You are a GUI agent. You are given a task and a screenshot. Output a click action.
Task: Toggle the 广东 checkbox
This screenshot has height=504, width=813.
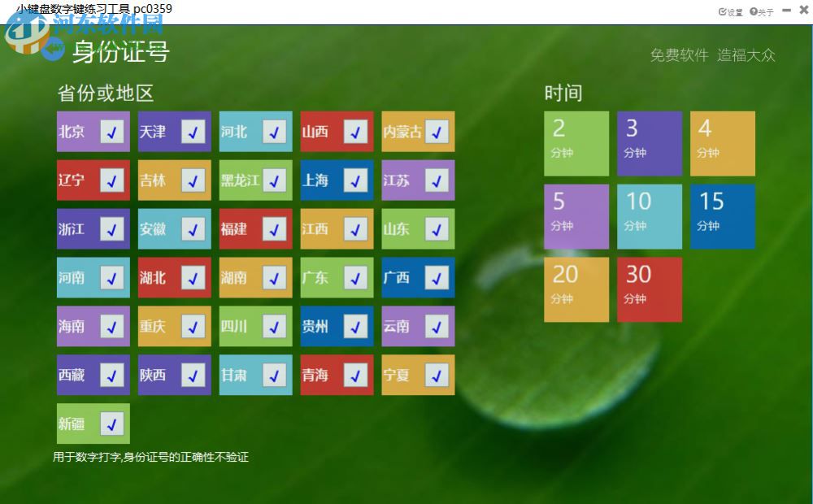click(354, 277)
